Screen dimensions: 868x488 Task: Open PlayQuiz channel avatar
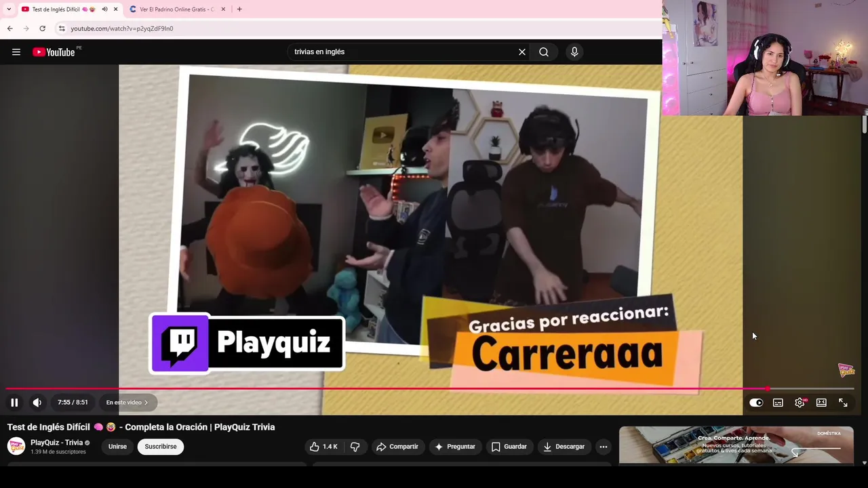[16, 446]
